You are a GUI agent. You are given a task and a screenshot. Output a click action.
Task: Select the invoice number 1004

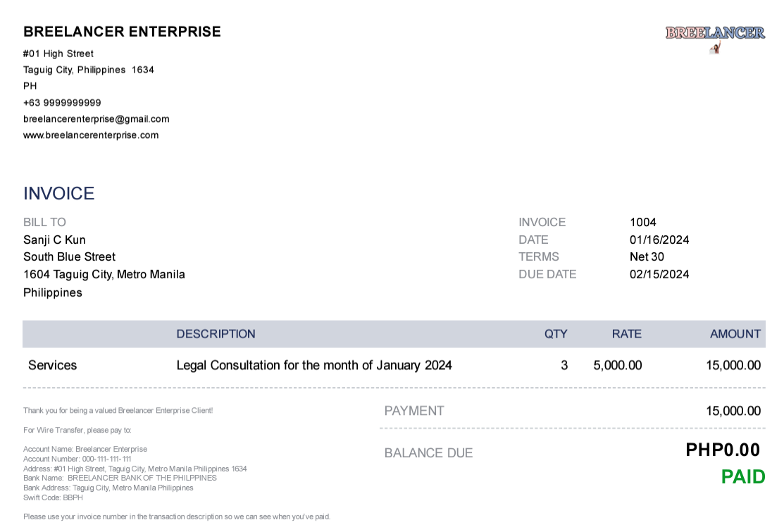click(642, 223)
